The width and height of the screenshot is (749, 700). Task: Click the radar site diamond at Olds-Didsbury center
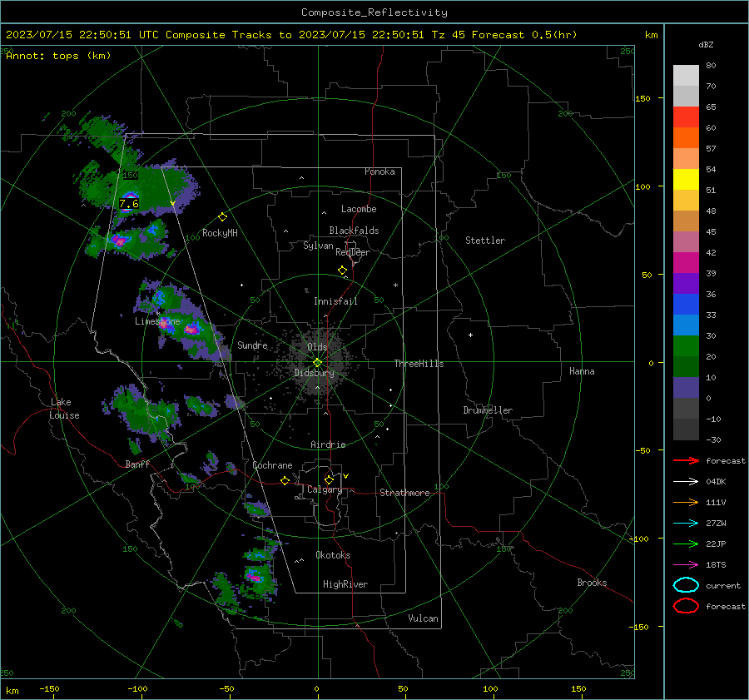pos(318,363)
